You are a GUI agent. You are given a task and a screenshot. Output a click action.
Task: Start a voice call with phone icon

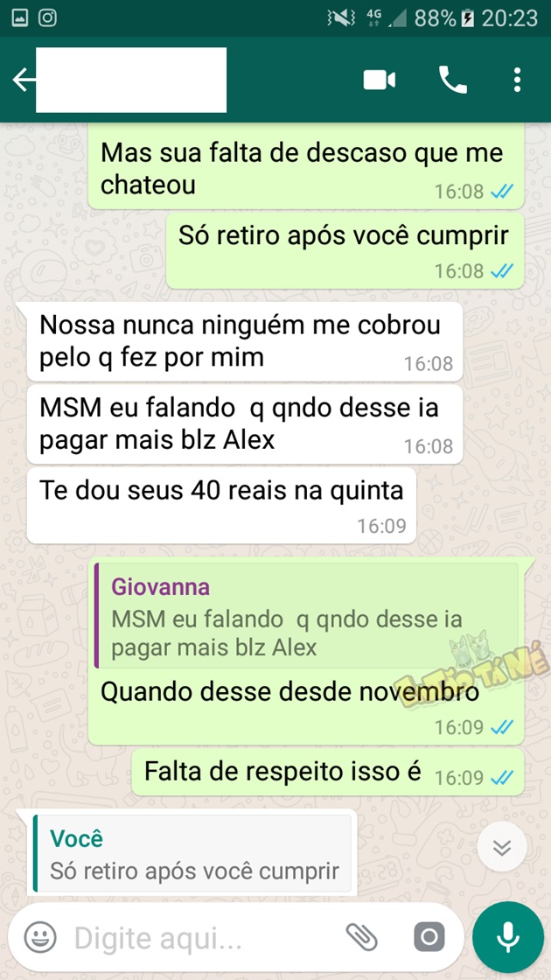point(453,80)
